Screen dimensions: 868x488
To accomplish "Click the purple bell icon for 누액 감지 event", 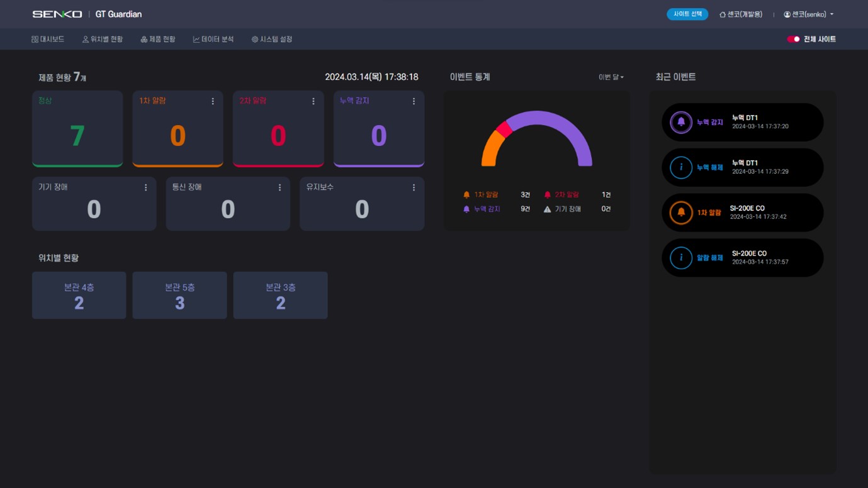I will tap(681, 123).
